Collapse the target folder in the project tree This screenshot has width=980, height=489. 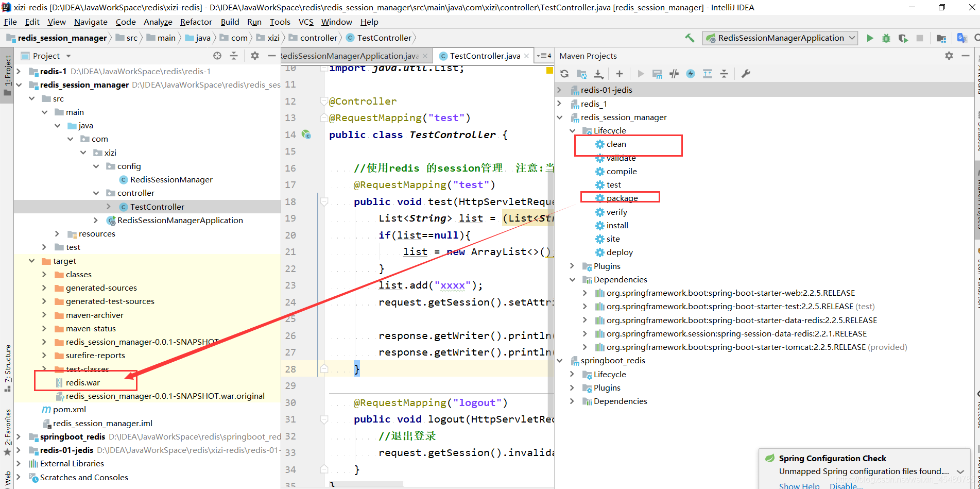pos(32,261)
